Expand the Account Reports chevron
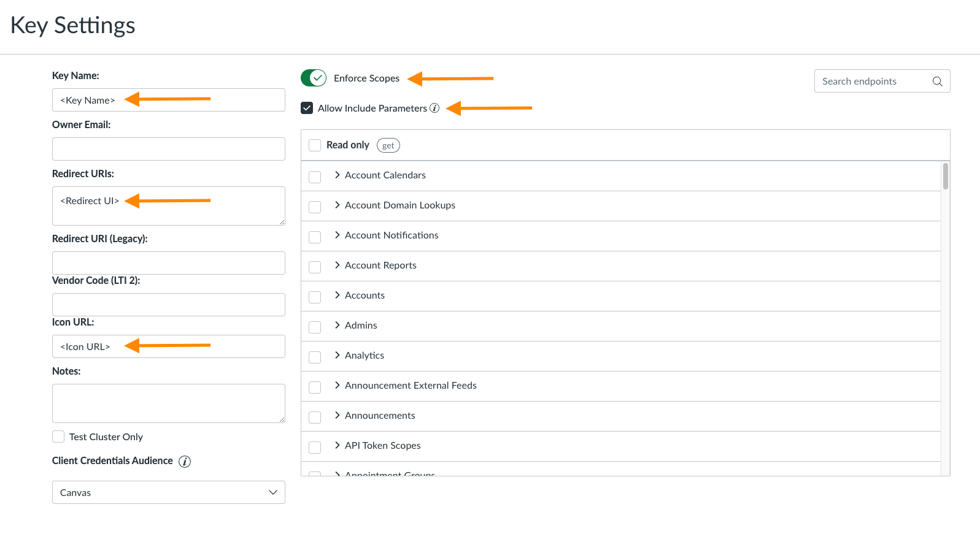 click(338, 265)
